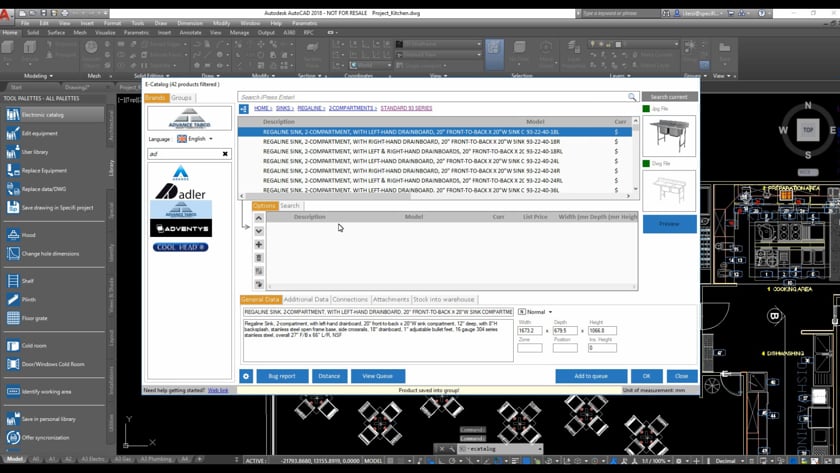The height and width of the screenshot is (473, 840).
Task: Click the Preview button
Action: click(x=669, y=224)
